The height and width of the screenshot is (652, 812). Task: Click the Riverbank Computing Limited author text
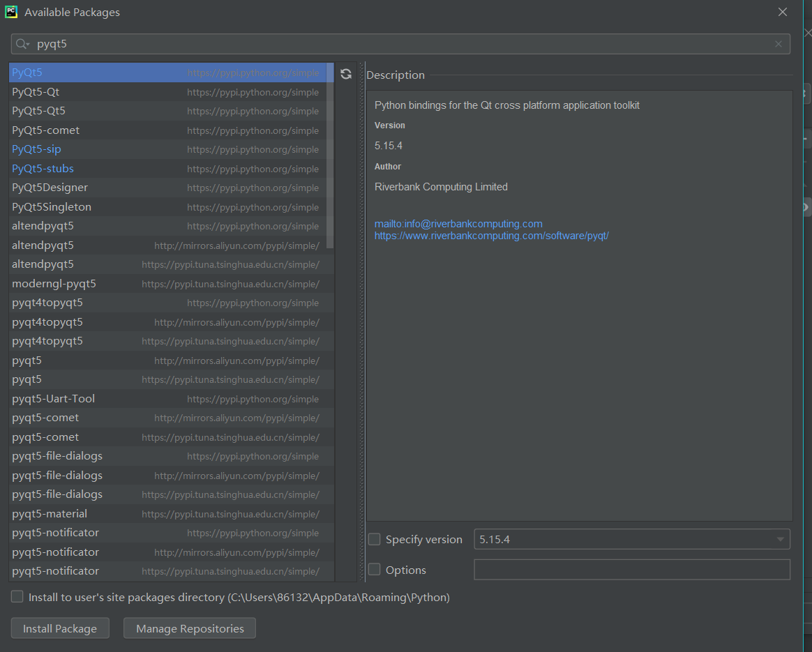point(441,187)
